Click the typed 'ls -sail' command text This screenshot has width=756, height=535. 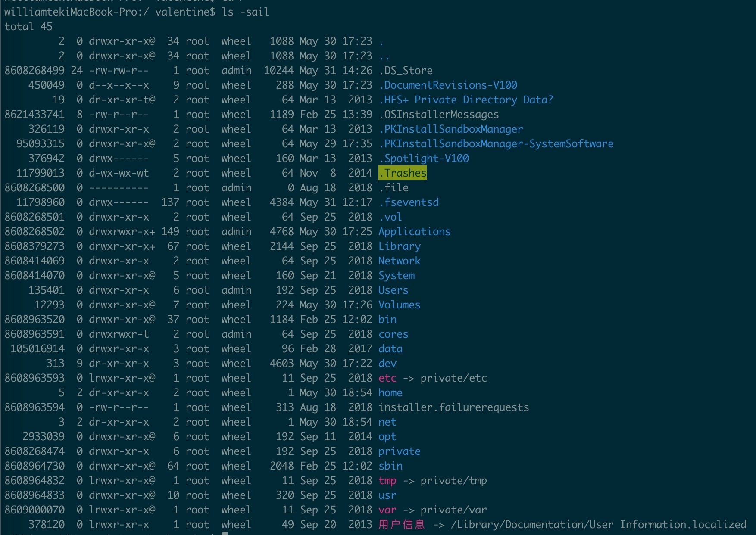(x=245, y=12)
